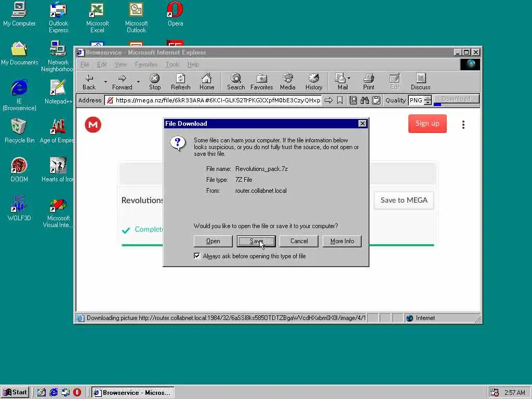Click the Go arrow next to address bar
The height and width of the screenshot is (399, 532).
tap(328, 100)
